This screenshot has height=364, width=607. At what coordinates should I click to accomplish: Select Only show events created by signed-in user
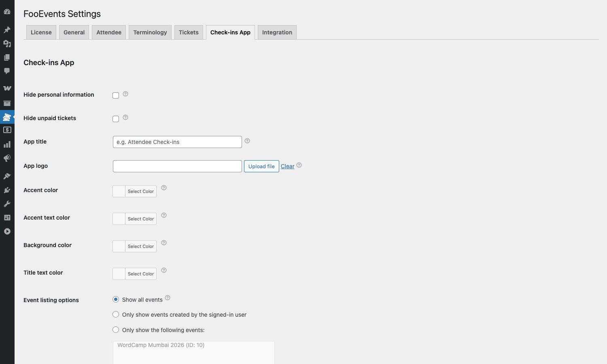116,314
